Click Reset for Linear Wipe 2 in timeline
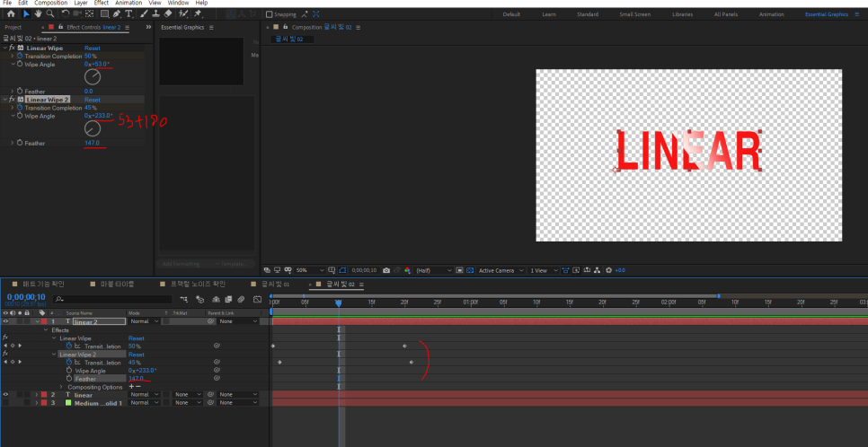 tap(137, 355)
